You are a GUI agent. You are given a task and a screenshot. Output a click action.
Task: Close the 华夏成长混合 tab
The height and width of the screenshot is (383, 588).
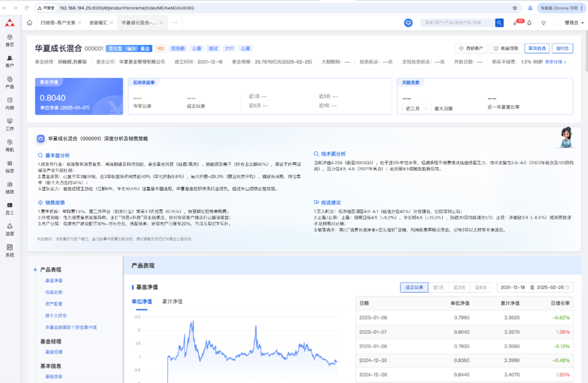pyautogui.click(x=161, y=23)
